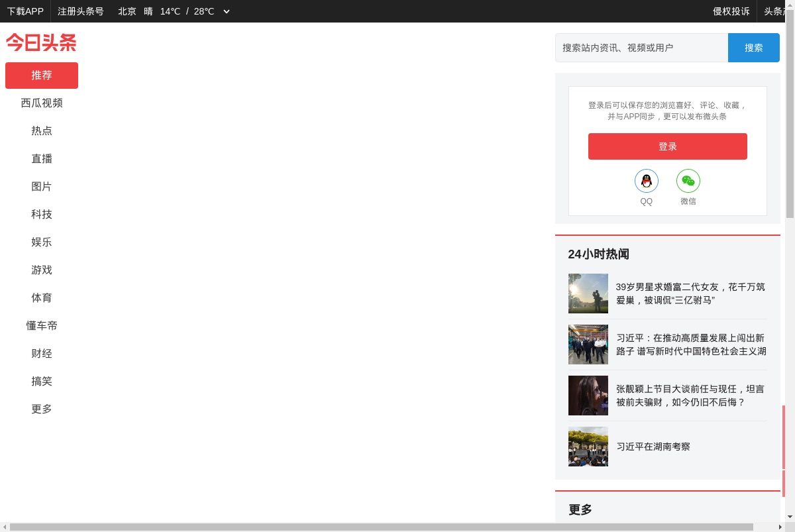
Task: Open the 图片 channel
Action: [42, 187]
